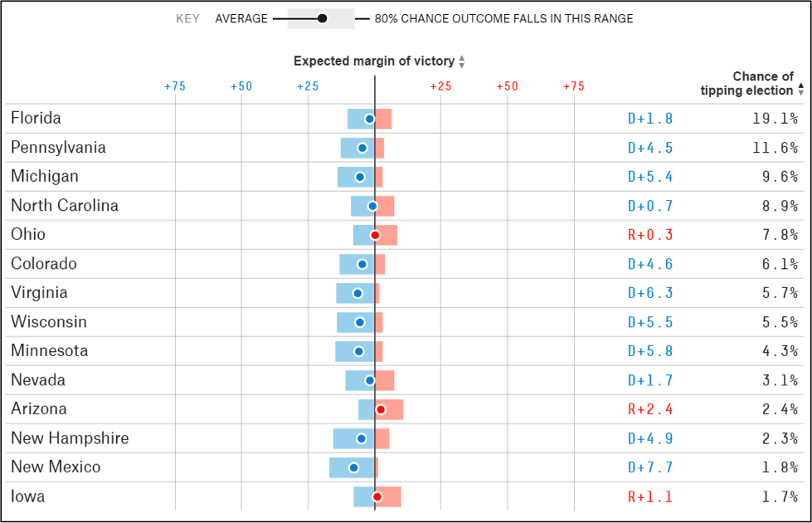Sort by expected margin of victory arrows

pyautogui.click(x=462, y=61)
